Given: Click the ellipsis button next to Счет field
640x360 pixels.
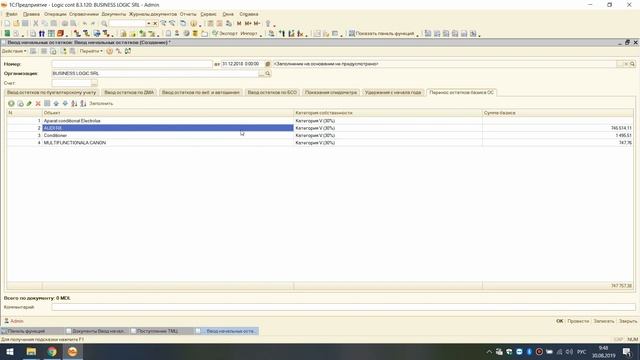Looking at the screenshot, I should pos(94,83).
